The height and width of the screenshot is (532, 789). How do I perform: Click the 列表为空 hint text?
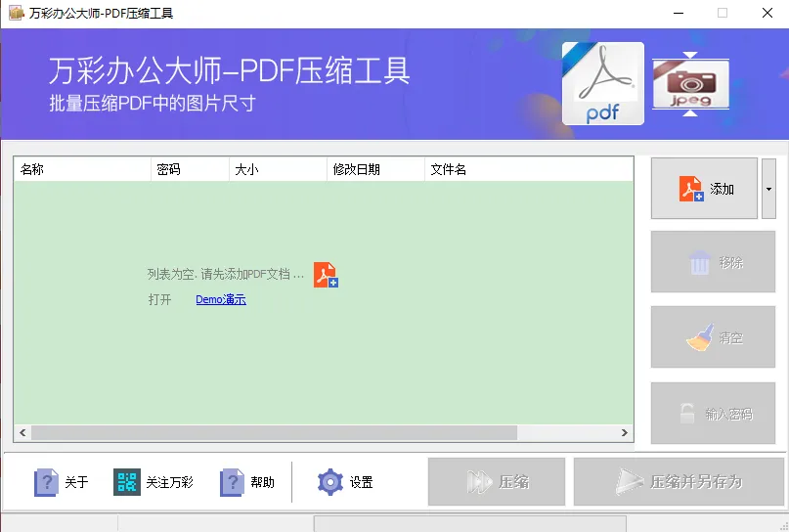[226, 274]
